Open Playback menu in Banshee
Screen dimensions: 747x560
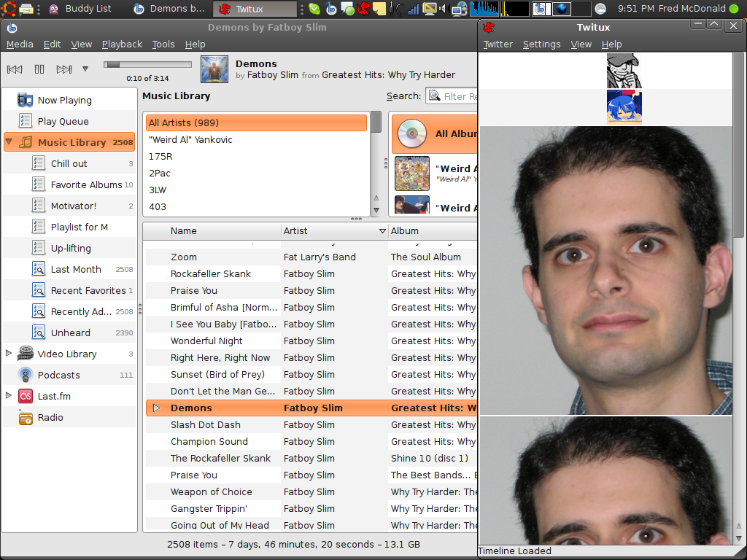pyautogui.click(x=122, y=44)
